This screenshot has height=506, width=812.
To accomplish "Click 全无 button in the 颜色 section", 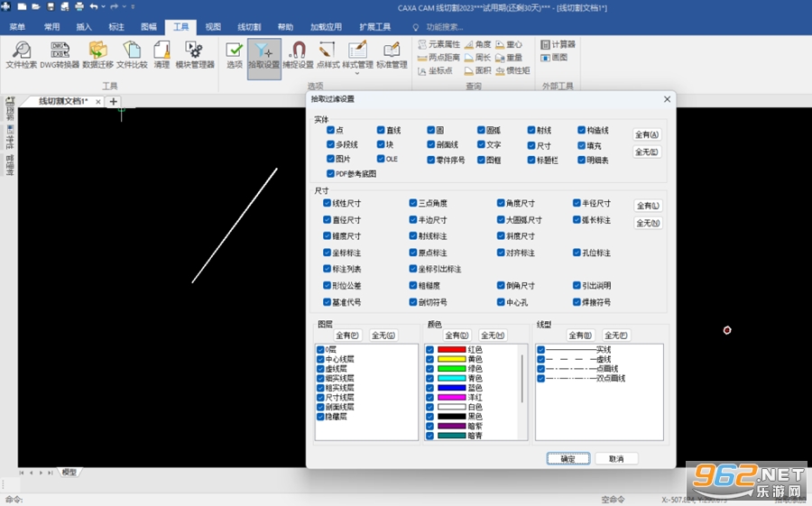I will (493, 336).
